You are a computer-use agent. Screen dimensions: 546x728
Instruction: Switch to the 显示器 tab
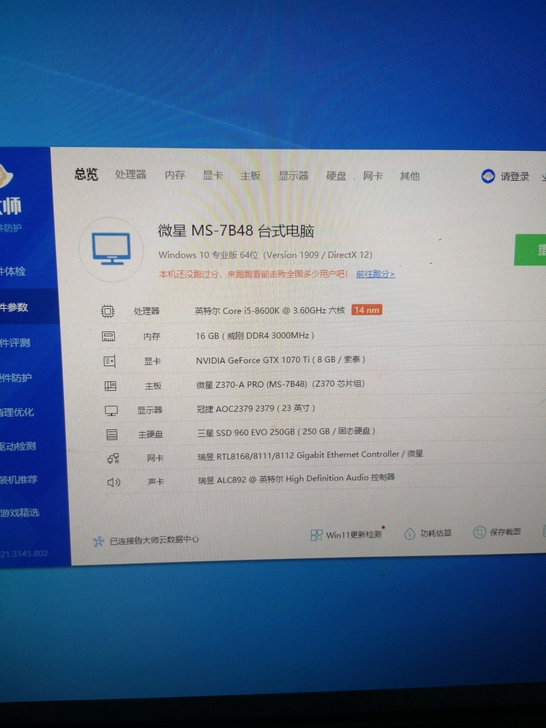[x=293, y=176]
